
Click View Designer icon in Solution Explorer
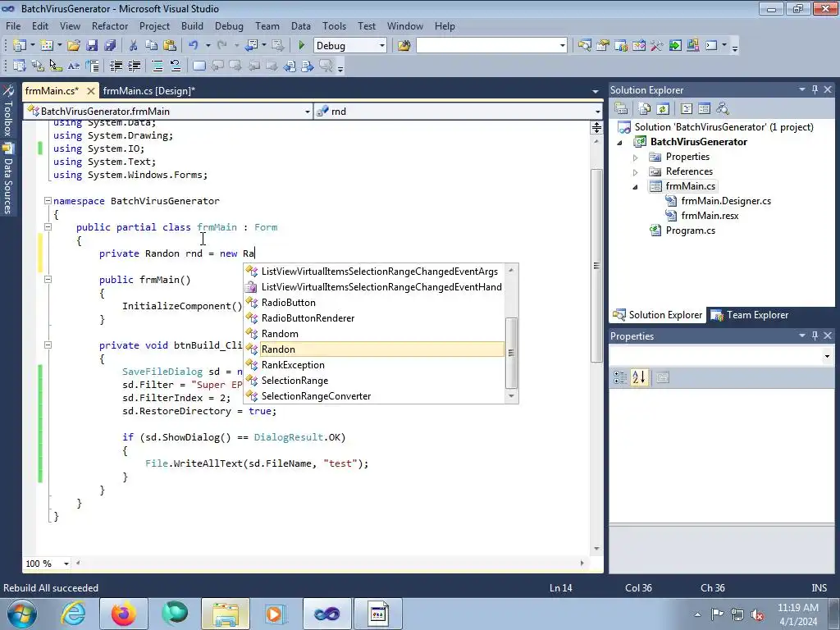(x=704, y=109)
